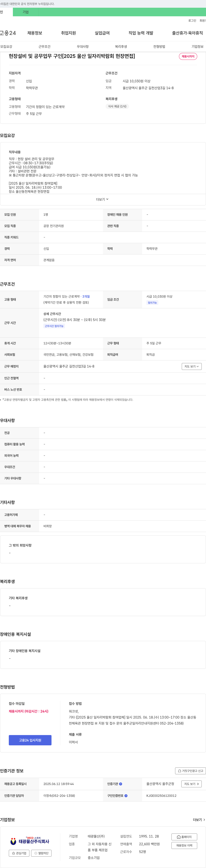Click the 중소기업 company size value
The image size is (206, 868).
tap(94, 857)
